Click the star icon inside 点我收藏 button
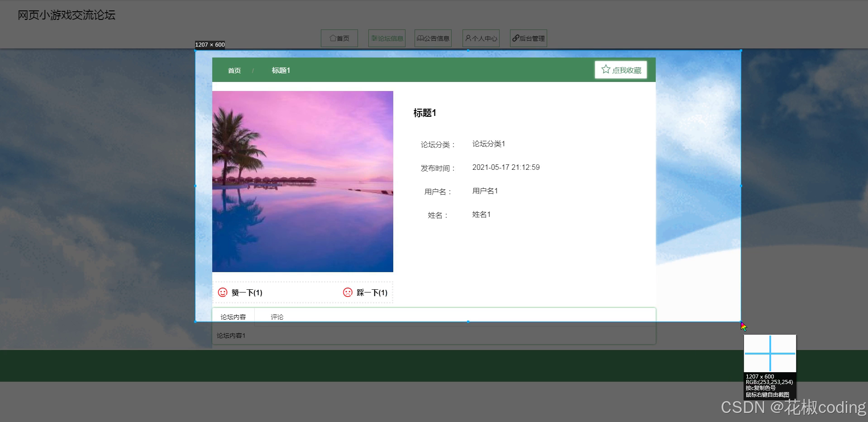Image resolution: width=868 pixels, height=422 pixels. coord(606,69)
